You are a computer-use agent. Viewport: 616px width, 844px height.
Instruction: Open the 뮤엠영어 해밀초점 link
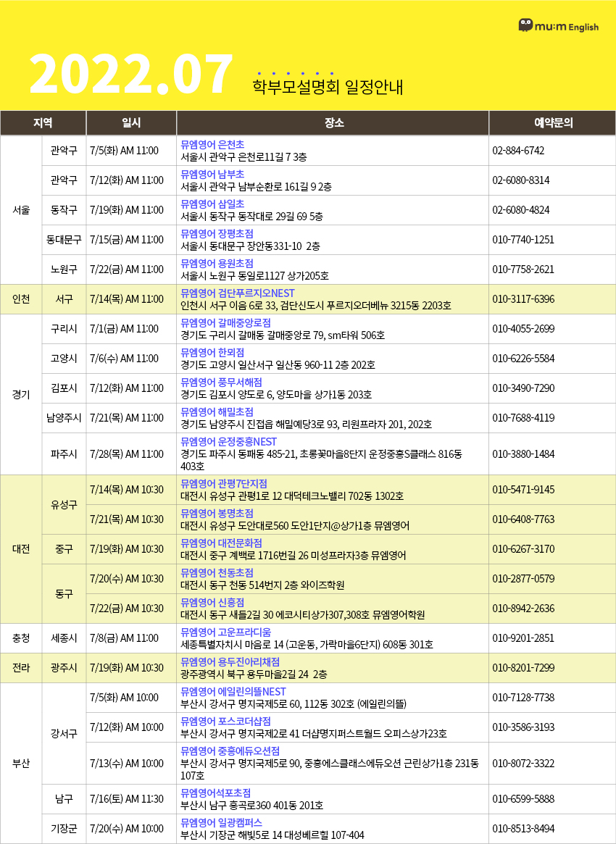click(217, 411)
